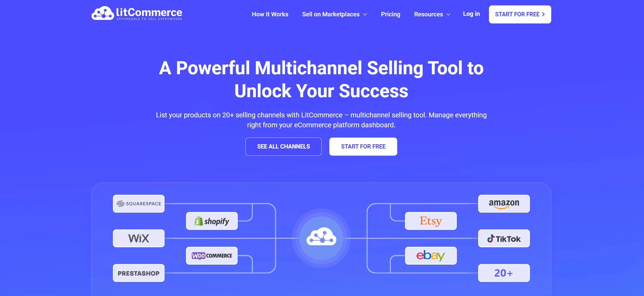This screenshot has height=296, width=644.
Task: Click the SEE ALL CHANNELS button
Action: click(283, 146)
